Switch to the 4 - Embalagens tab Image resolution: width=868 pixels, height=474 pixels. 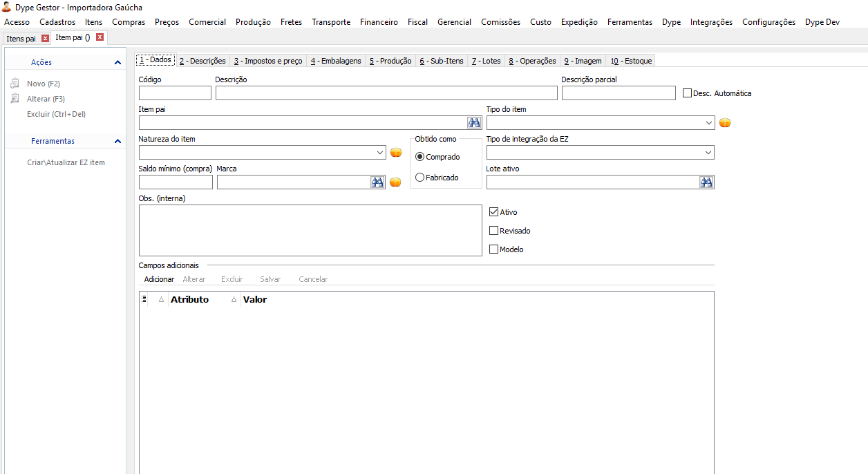(x=336, y=61)
